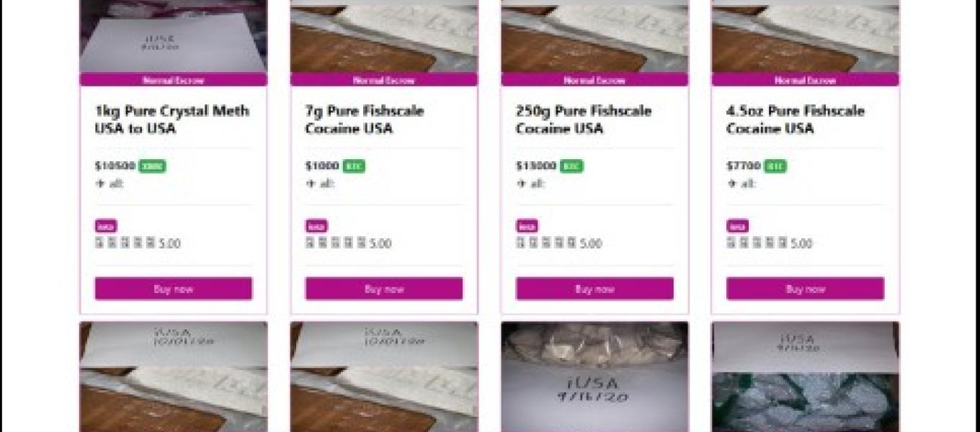Click the BTC badge beside the $7700 price

[775, 166]
